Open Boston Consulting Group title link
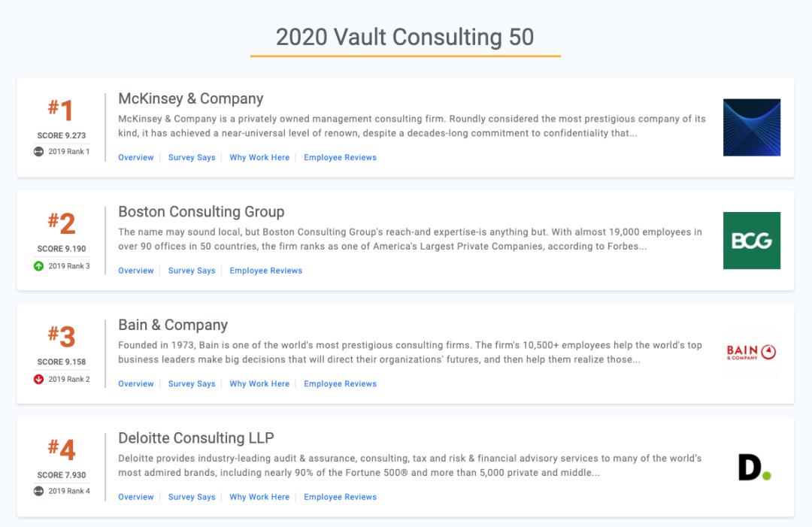Image resolution: width=812 pixels, height=527 pixels. coord(201,212)
